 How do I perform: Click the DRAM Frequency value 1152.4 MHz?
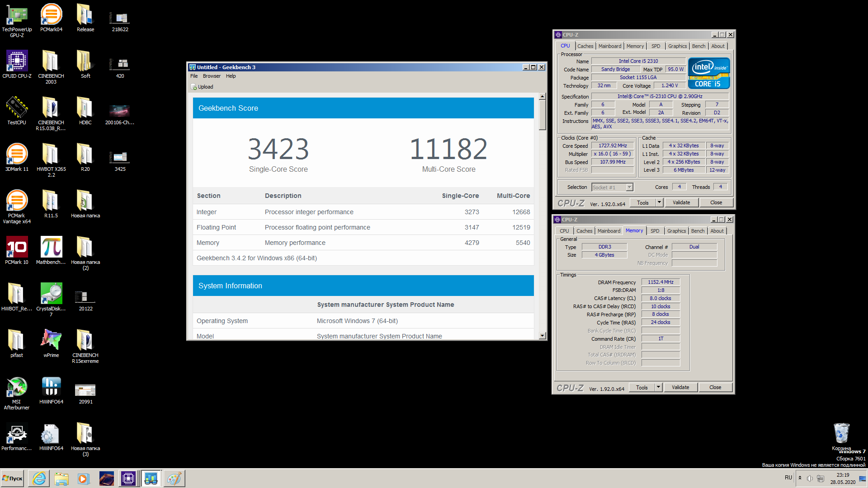[660, 282]
